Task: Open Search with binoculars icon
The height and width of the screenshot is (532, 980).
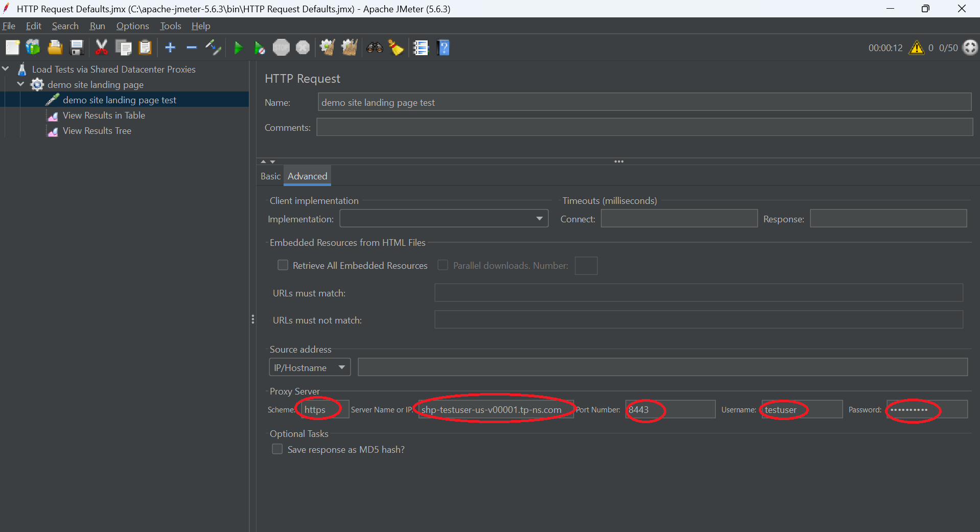Action: tap(375, 48)
